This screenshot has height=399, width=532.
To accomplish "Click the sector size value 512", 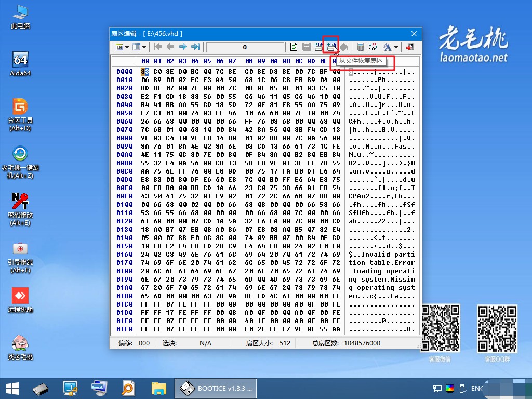I will click(285, 343).
